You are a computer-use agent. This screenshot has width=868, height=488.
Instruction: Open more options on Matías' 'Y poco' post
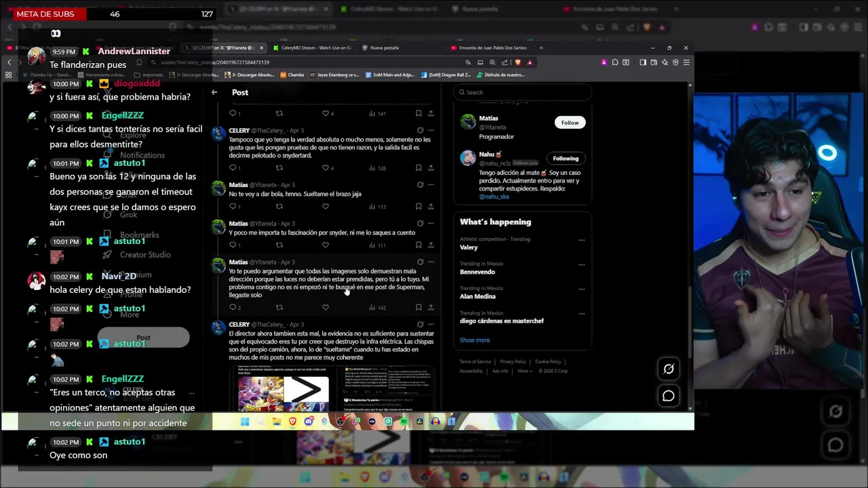431,223
